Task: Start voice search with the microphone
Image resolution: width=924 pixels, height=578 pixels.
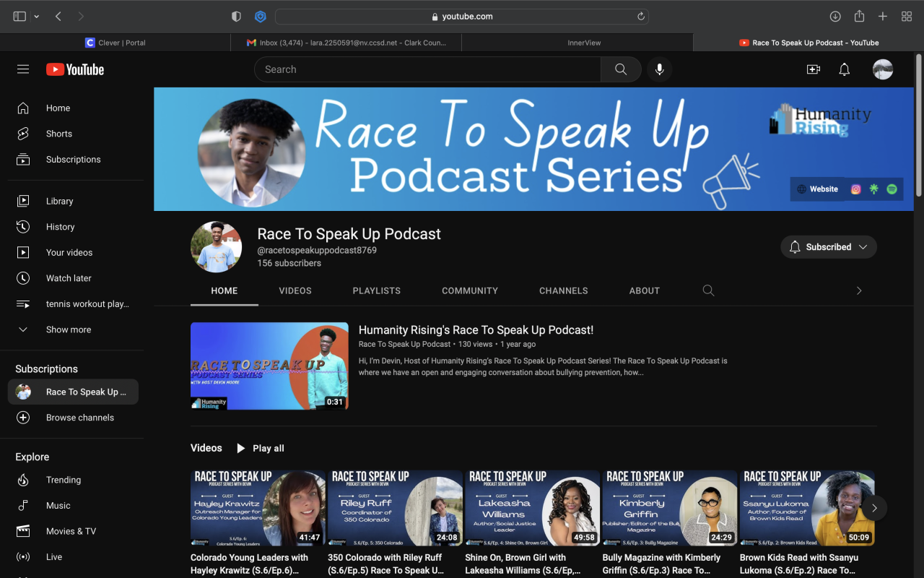Action: [659, 69]
